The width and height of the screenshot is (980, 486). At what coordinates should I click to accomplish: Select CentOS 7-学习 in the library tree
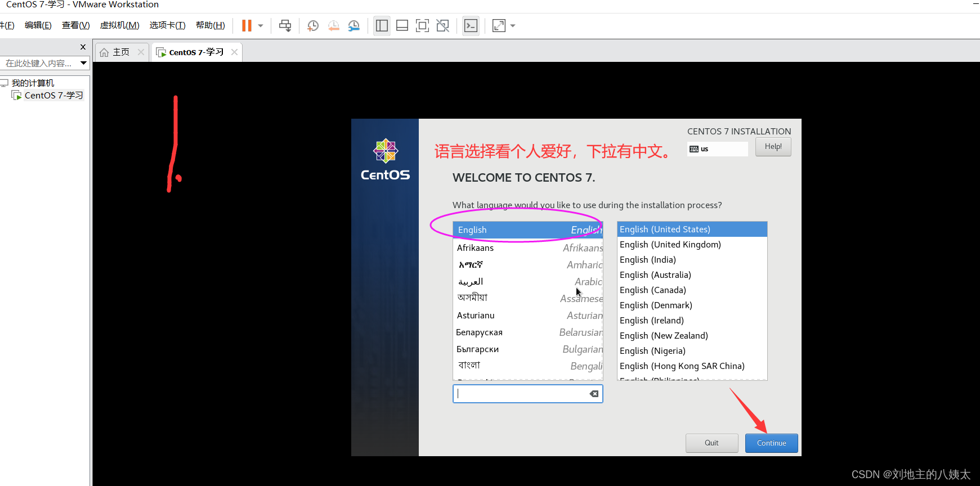(53, 96)
